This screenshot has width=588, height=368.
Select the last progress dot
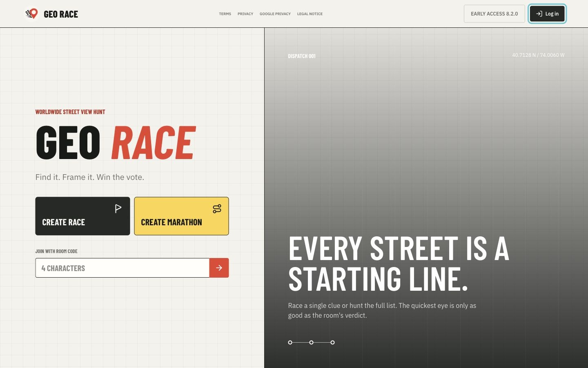(x=332, y=342)
